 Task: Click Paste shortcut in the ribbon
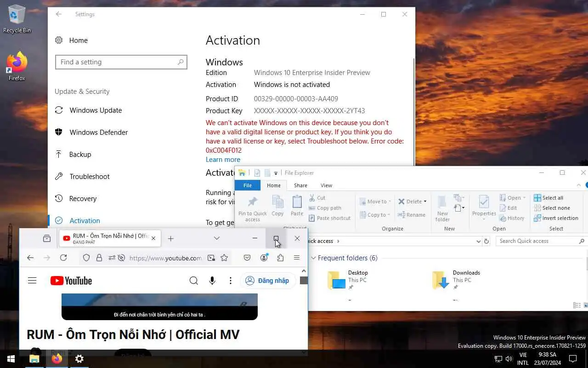[x=330, y=218]
